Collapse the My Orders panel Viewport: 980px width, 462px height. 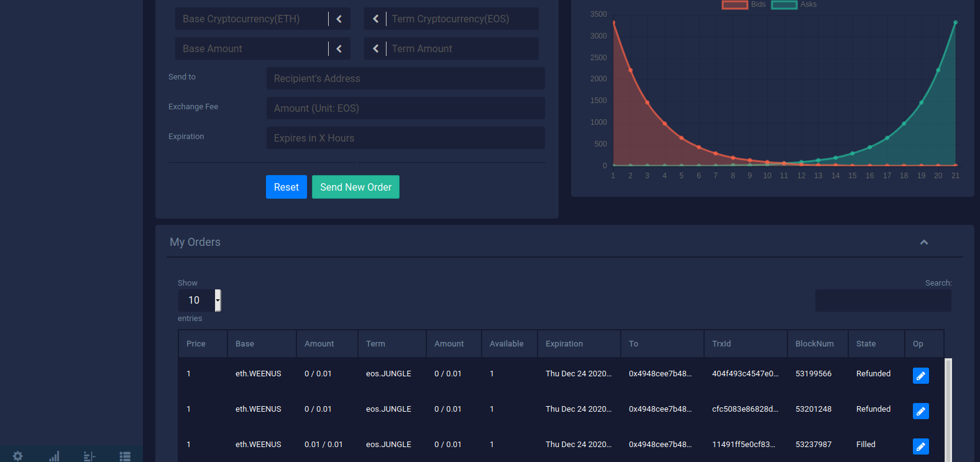tap(923, 242)
